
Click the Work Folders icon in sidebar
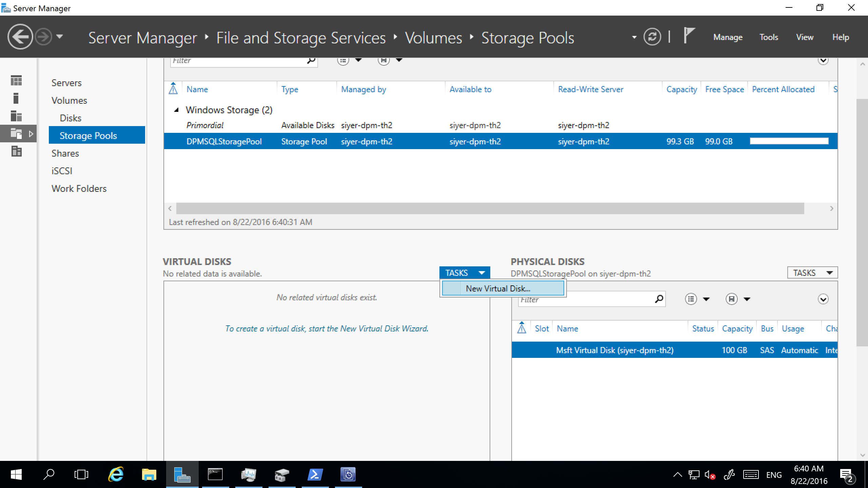79,188
